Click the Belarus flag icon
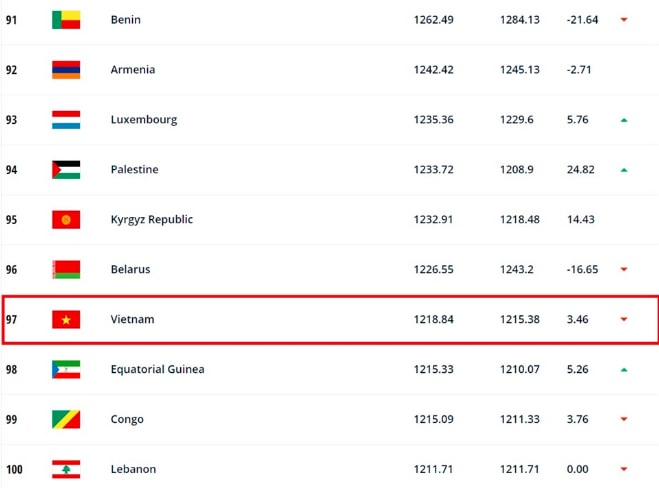Screen dimensions: 659x488 click(66, 269)
